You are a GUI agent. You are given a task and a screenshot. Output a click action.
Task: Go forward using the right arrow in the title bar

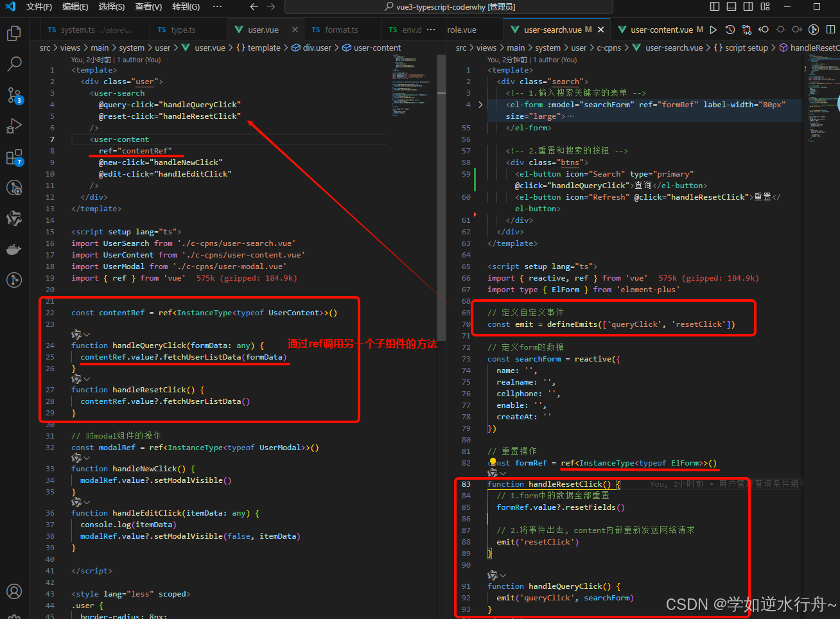tap(271, 6)
